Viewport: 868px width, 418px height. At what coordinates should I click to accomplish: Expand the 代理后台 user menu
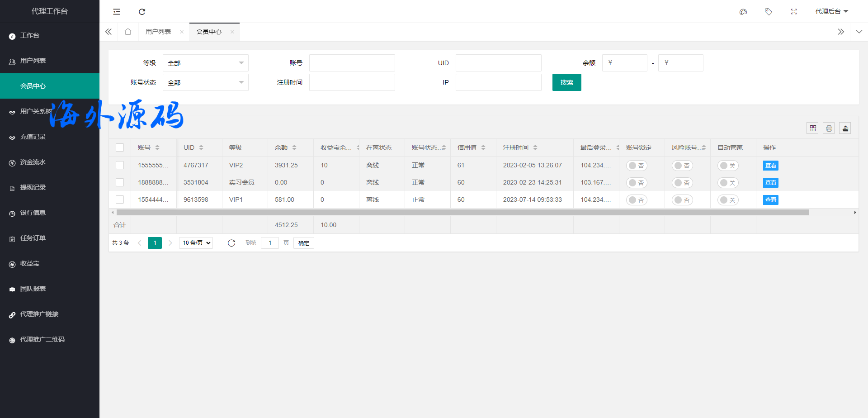coord(831,12)
